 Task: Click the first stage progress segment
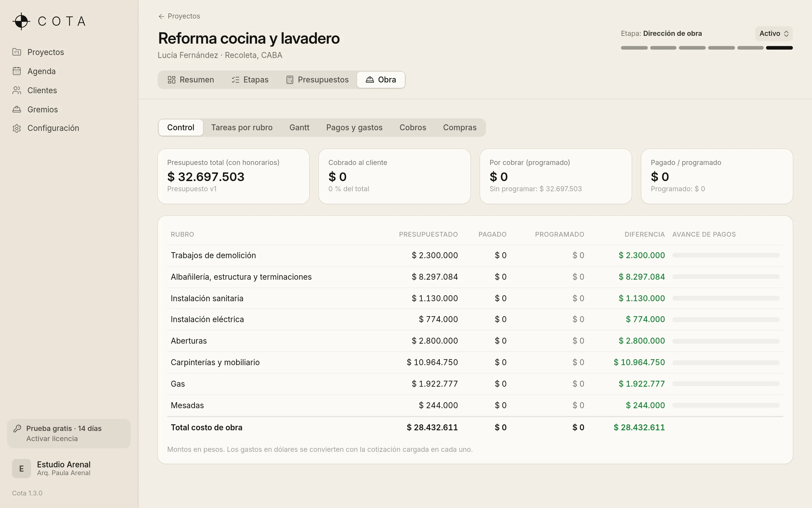[634, 48]
